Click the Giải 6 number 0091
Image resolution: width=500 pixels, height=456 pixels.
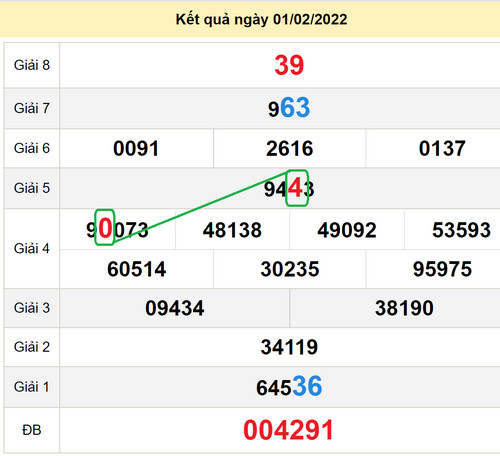click(x=136, y=148)
